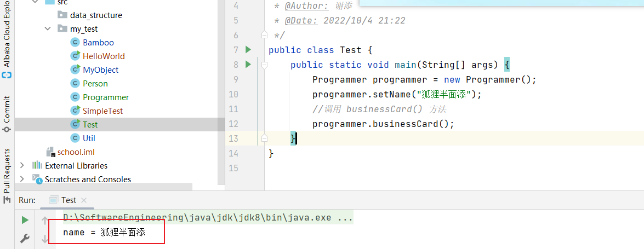Image resolution: width=644 pixels, height=249 pixels.
Task: Run main method from gutter arrow
Action: (248, 65)
